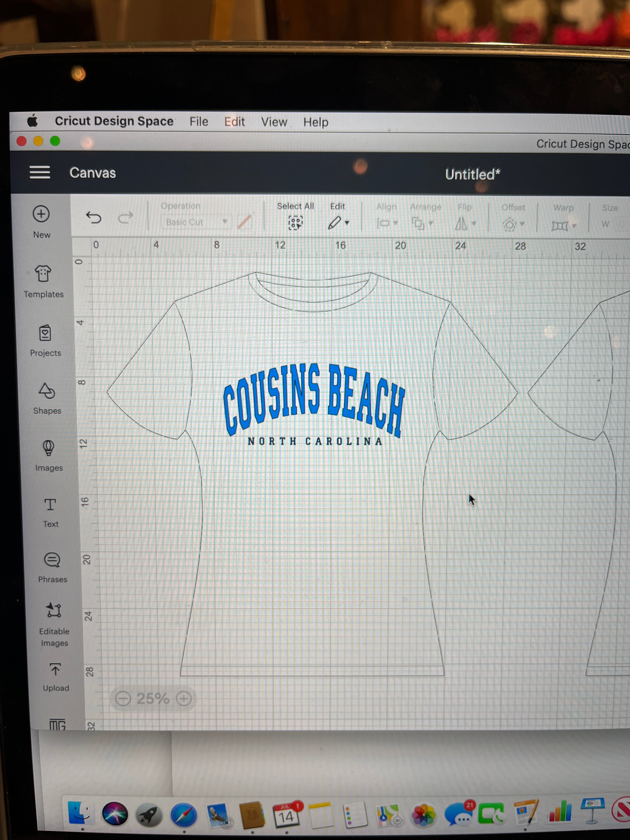Click the Canvas heading label
This screenshot has width=630, height=840.
coord(93,173)
